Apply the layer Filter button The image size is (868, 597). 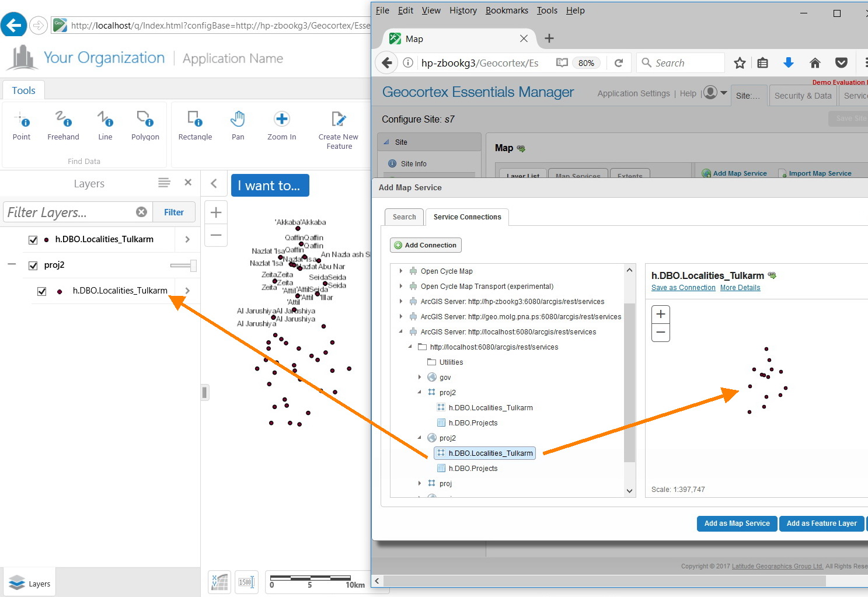point(173,212)
